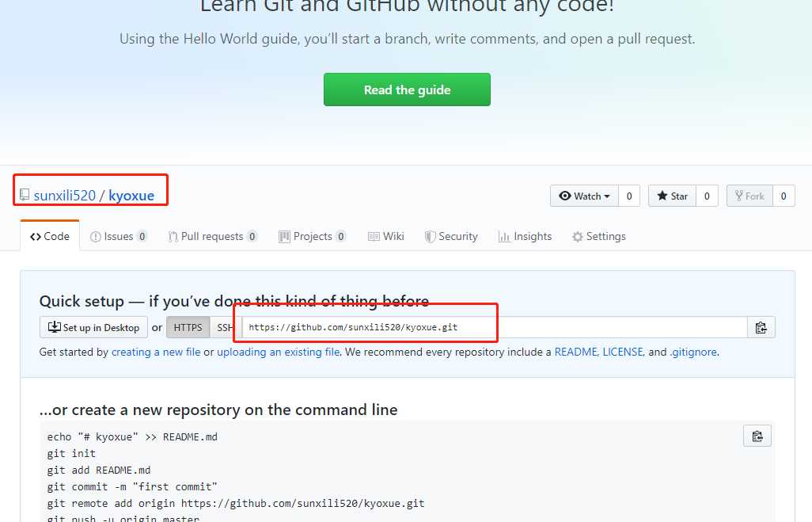Viewport: 812px width, 522px height.
Task: Open the Wiki tab
Action: click(385, 236)
